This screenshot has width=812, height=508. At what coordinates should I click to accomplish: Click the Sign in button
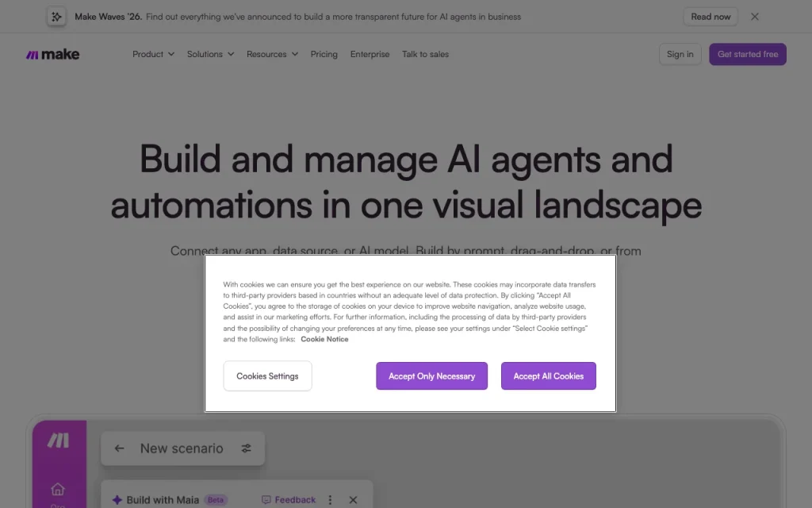680,54
